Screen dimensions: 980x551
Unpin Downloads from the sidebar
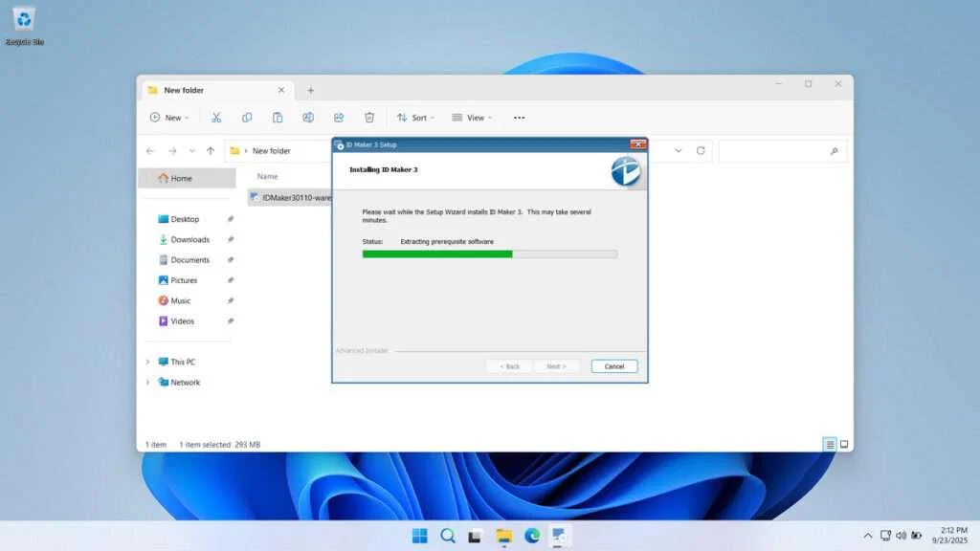point(230,239)
